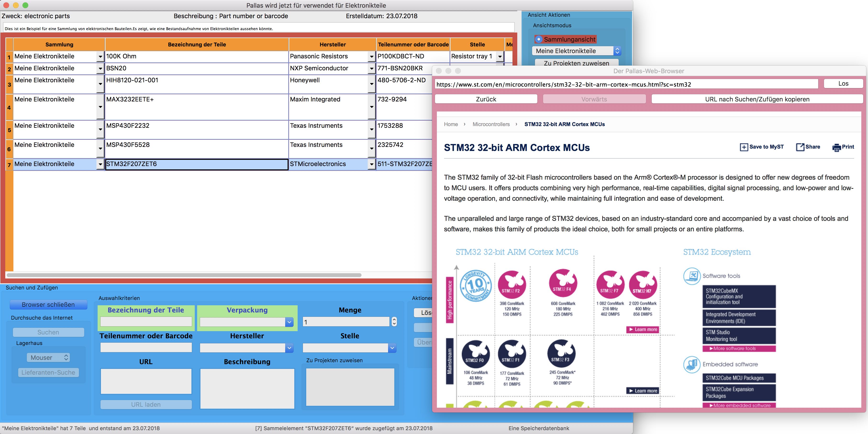This screenshot has width=868, height=434.
Task: Open the Mouser Lagerhaus dropdown
Action: coord(48,357)
